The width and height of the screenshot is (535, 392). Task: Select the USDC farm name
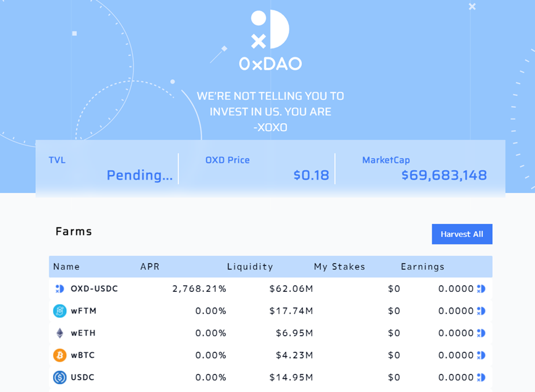point(82,377)
